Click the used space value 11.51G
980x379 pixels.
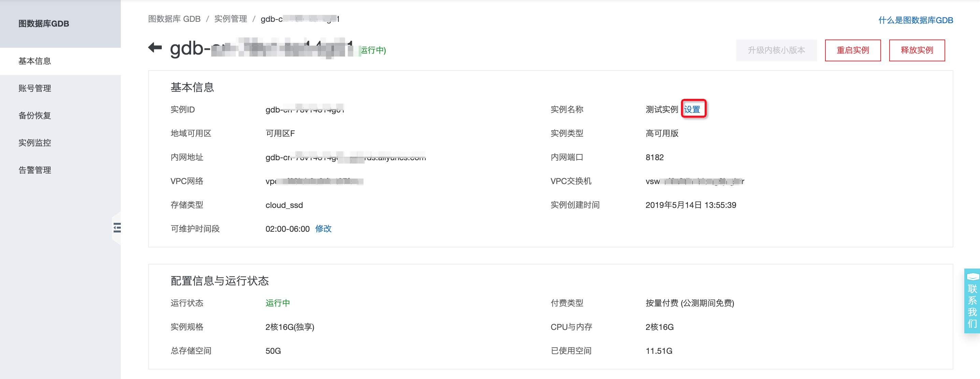(659, 351)
